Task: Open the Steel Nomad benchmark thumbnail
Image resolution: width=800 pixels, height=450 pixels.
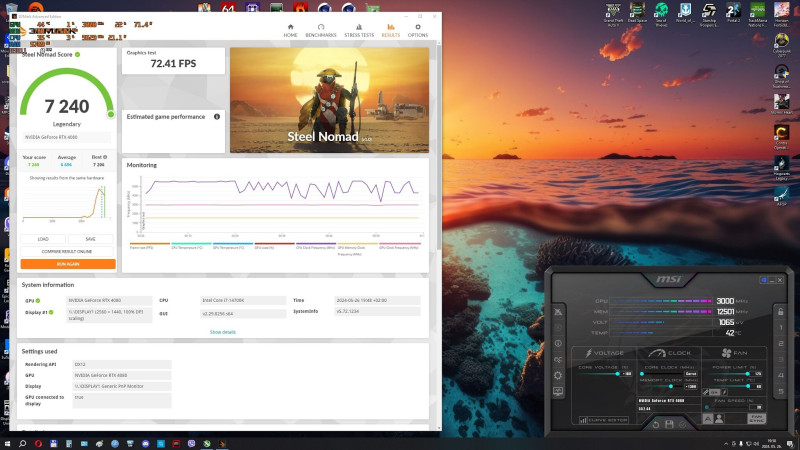Action: [330, 100]
